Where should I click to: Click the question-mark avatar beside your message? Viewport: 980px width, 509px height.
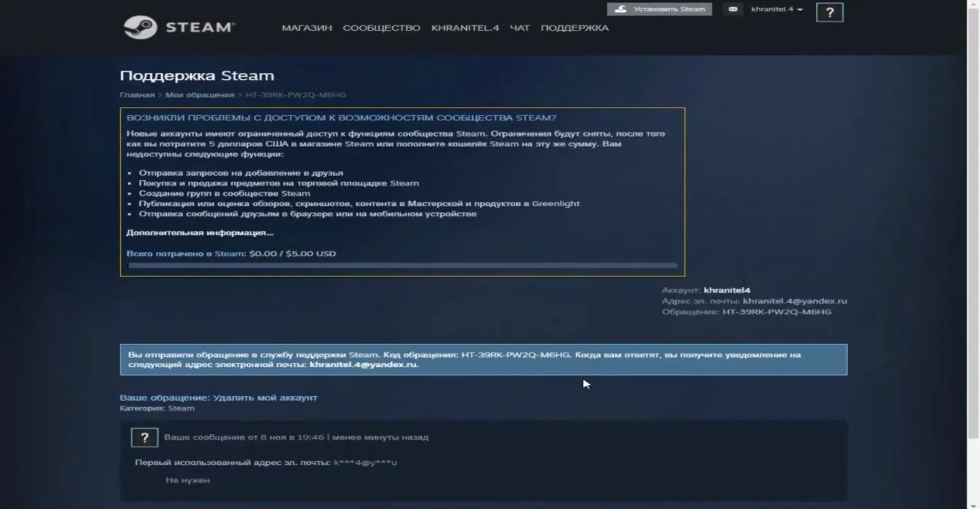[x=144, y=438]
